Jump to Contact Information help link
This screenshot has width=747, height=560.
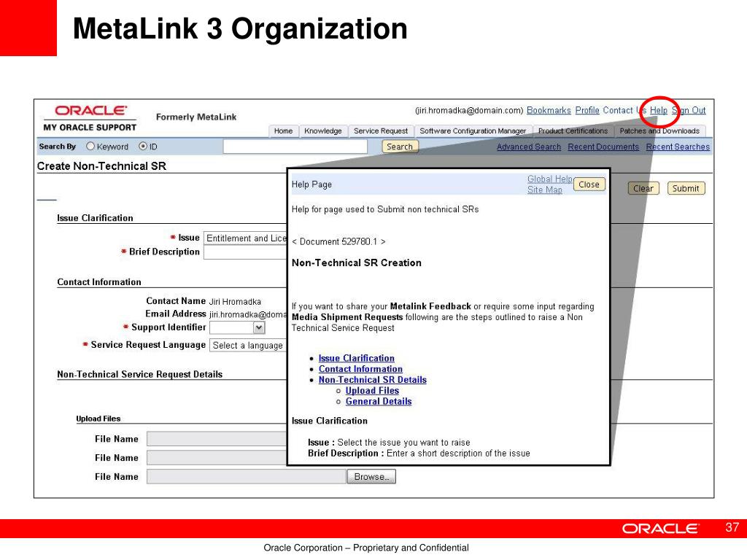360,369
